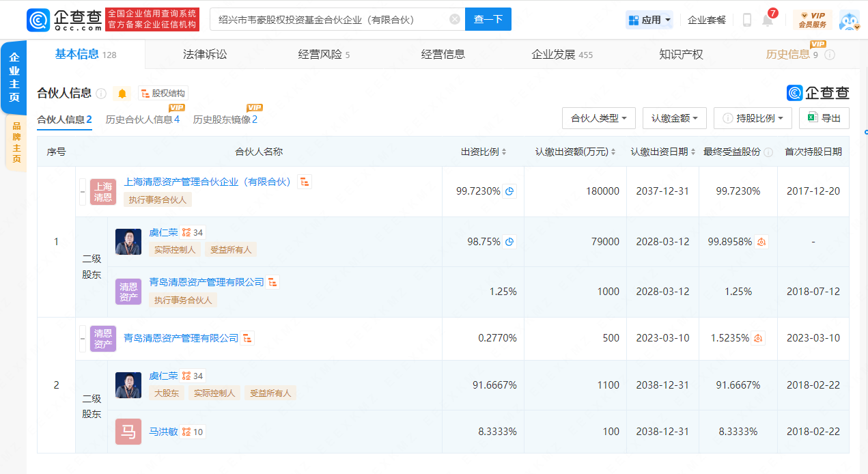Open the 历史信息 VIP tab

click(x=792, y=55)
